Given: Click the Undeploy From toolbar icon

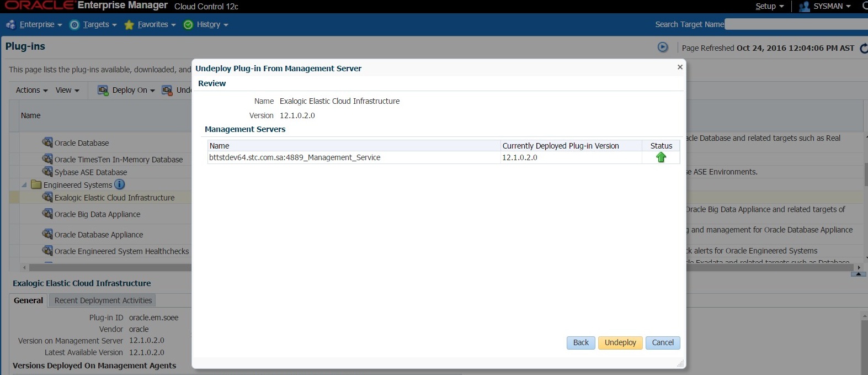Looking at the screenshot, I should (167, 90).
